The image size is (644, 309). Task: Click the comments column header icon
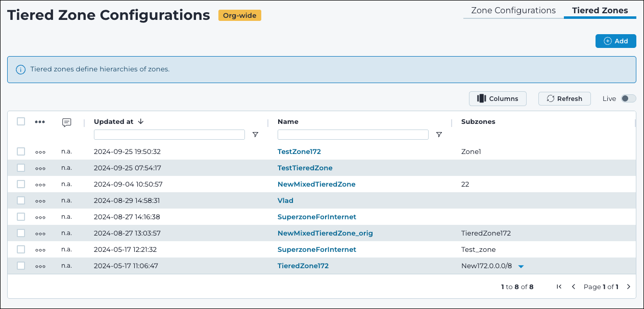[x=66, y=122]
